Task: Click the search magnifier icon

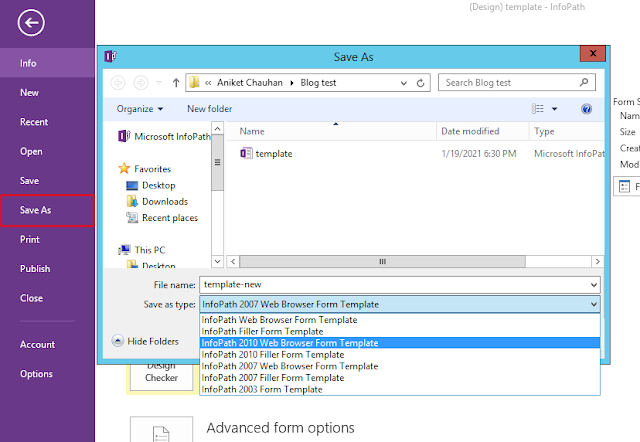Action: (x=584, y=82)
